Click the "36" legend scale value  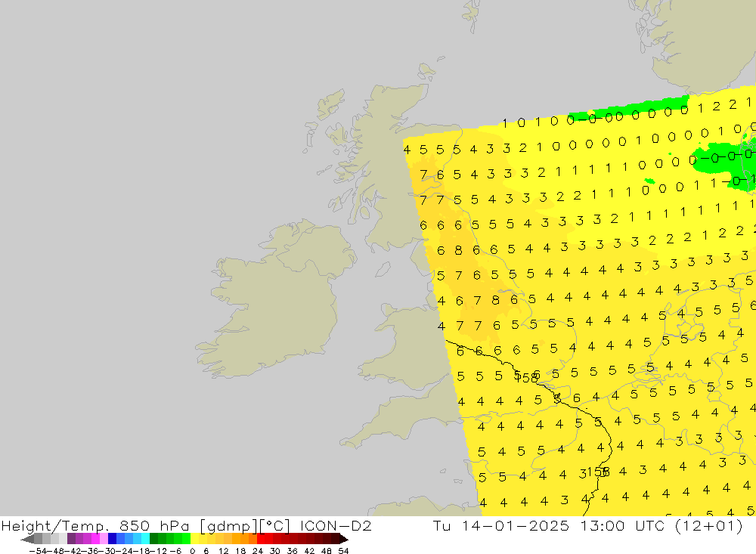coord(292,550)
